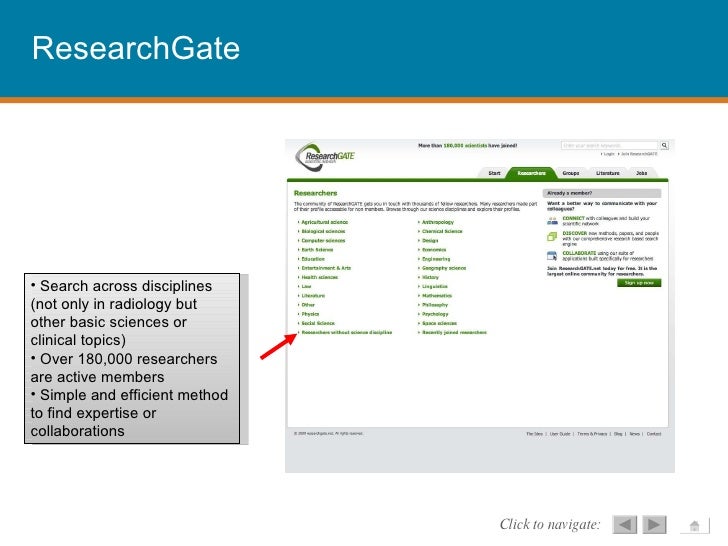Click the search keywords input field
The image size is (728, 546).
pyautogui.click(x=610, y=145)
